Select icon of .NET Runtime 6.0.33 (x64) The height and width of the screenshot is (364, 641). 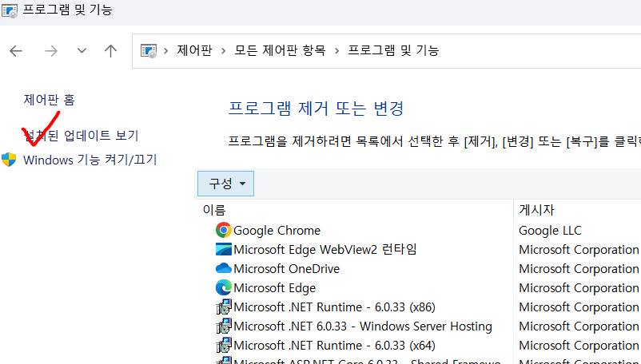(224, 345)
